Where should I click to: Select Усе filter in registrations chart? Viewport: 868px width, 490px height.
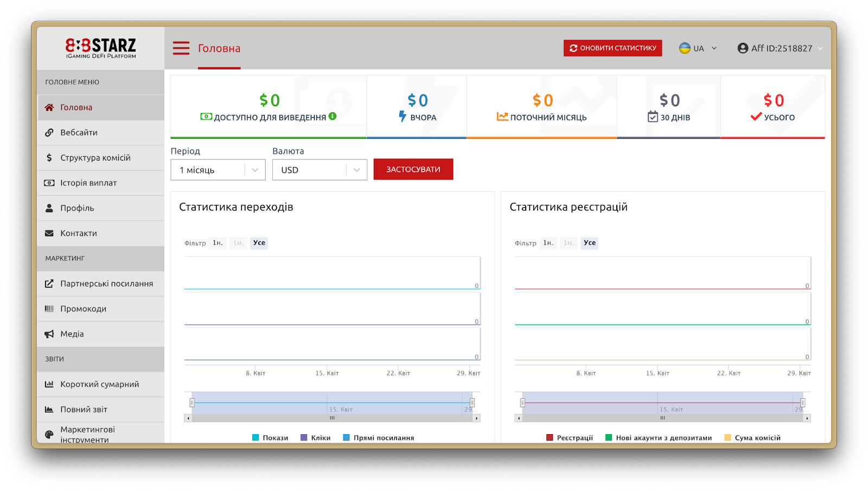[590, 243]
